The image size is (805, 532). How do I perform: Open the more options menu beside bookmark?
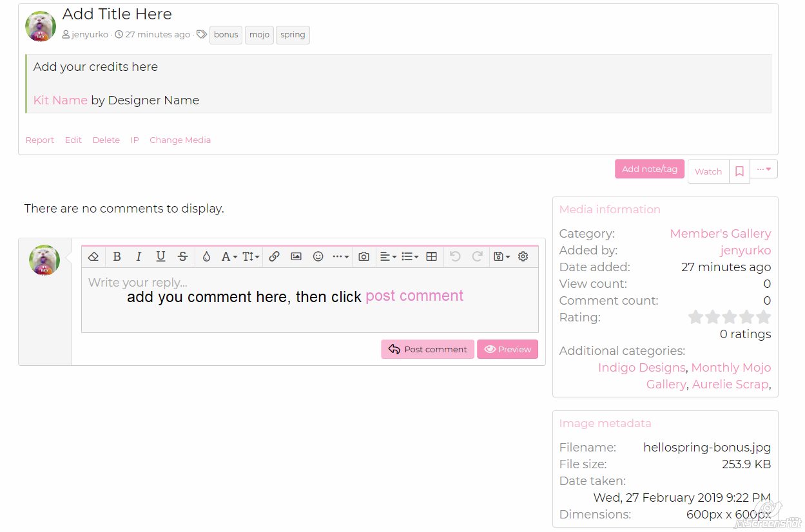point(764,169)
